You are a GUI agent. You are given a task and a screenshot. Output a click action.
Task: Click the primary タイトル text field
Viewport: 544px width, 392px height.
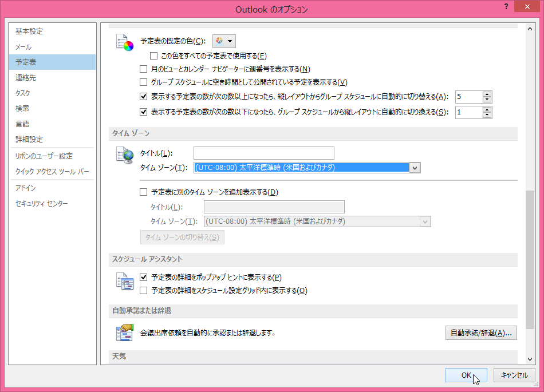pyautogui.click(x=263, y=153)
